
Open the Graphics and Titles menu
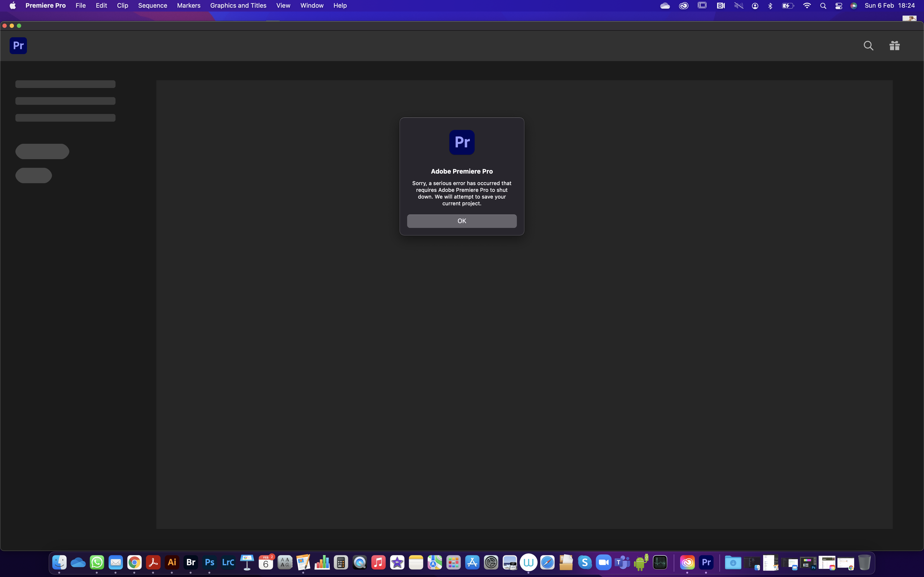(238, 5)
